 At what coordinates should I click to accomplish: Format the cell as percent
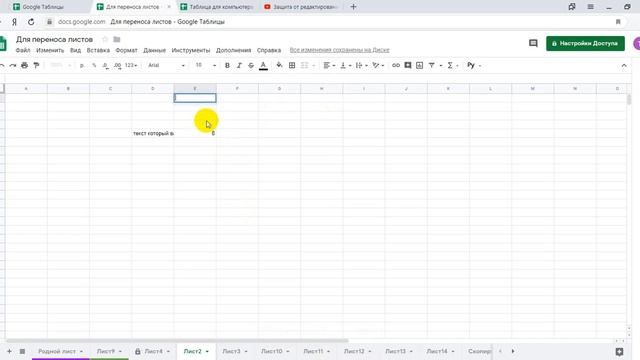[x=94, y=65]
